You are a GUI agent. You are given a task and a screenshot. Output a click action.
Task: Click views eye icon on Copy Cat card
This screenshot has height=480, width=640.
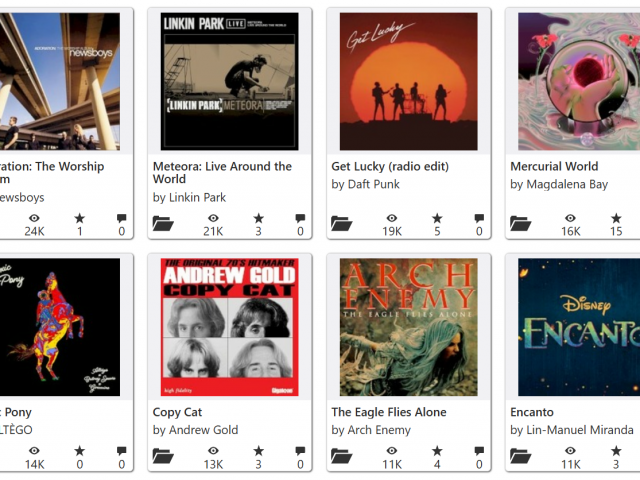[x=213, y=451]
